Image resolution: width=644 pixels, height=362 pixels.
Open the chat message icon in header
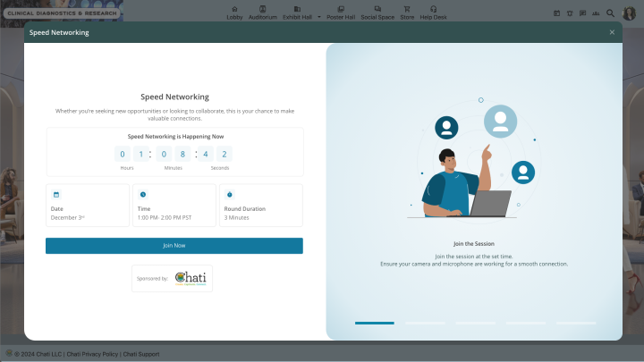pos(582,13)
